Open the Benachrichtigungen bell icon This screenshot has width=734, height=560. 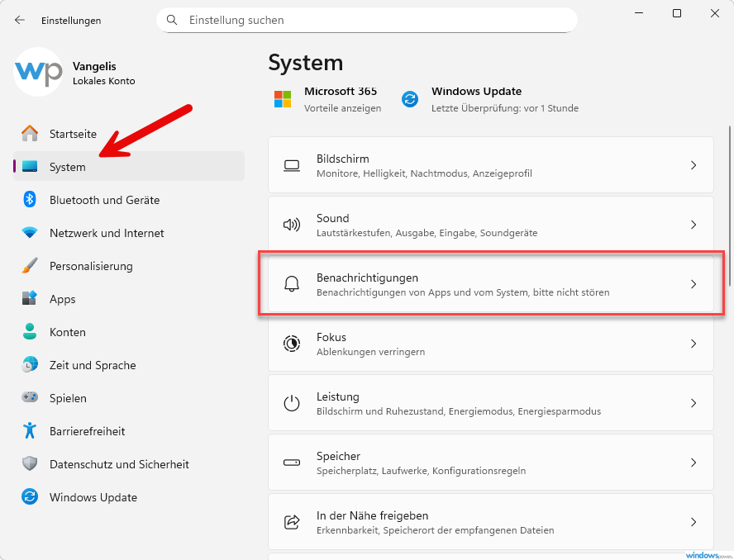[291, 284]
